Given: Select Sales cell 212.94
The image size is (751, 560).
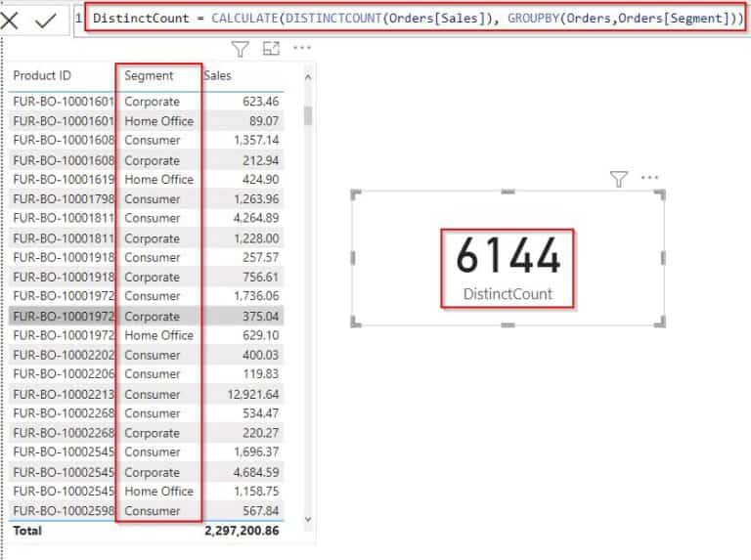Looking at the screenshot, I should click(x=260, y=160).
